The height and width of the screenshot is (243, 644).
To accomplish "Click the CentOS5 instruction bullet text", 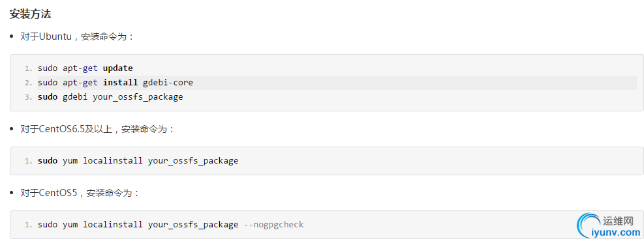I will (80, 193).
